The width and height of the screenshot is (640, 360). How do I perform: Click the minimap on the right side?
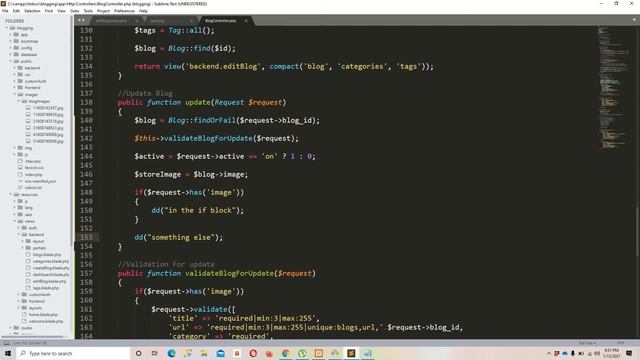[x=614, y=88]
